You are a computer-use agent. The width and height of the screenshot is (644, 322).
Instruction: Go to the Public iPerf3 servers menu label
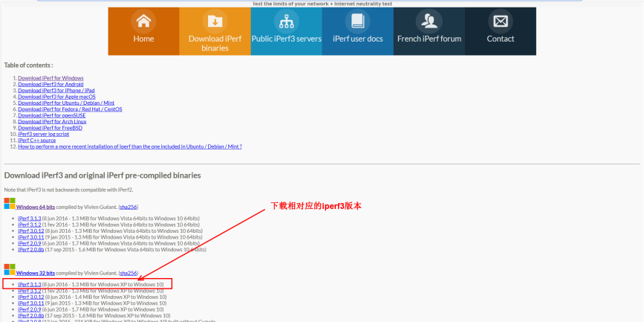tap(286, 39)
